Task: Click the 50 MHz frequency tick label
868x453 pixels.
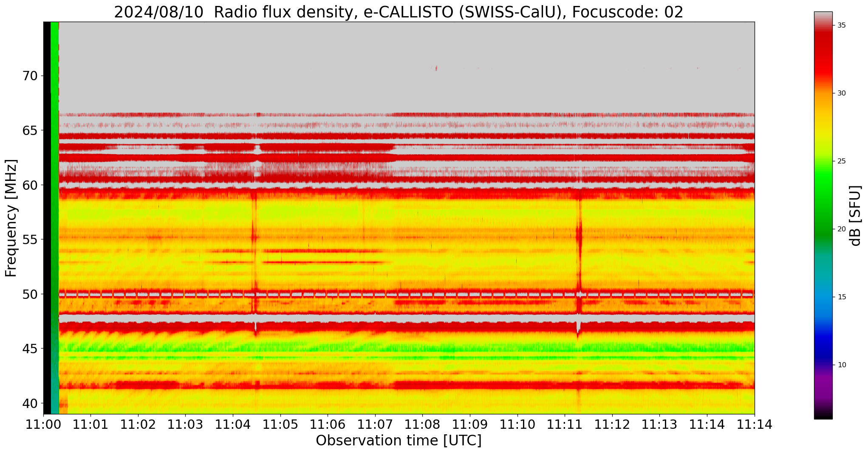Action: click(x=30, y=294)
